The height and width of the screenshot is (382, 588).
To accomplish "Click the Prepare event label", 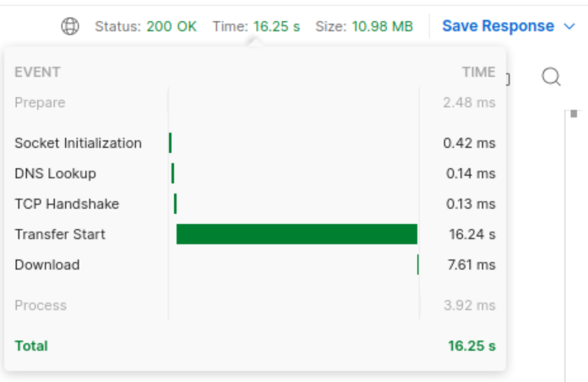I will [x=40, y=102].
